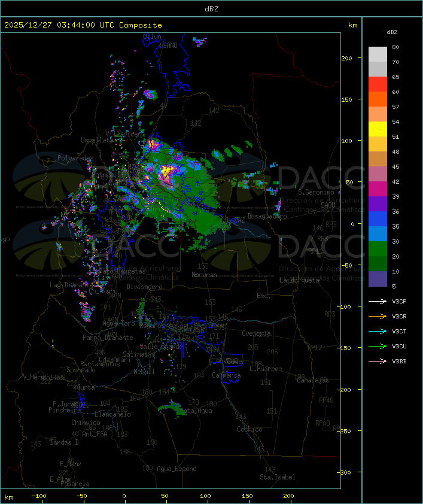The height and width of the screenshot is (504, 423).
Task: Choose the magenta dBZ legend swatch
Action: pyautogui.click(x=378, y=189)
